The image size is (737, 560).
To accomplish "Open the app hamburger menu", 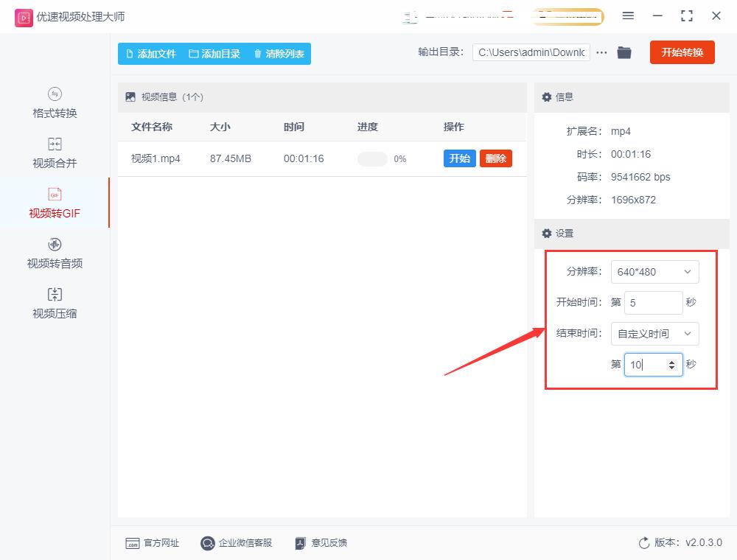I will 628,15.
